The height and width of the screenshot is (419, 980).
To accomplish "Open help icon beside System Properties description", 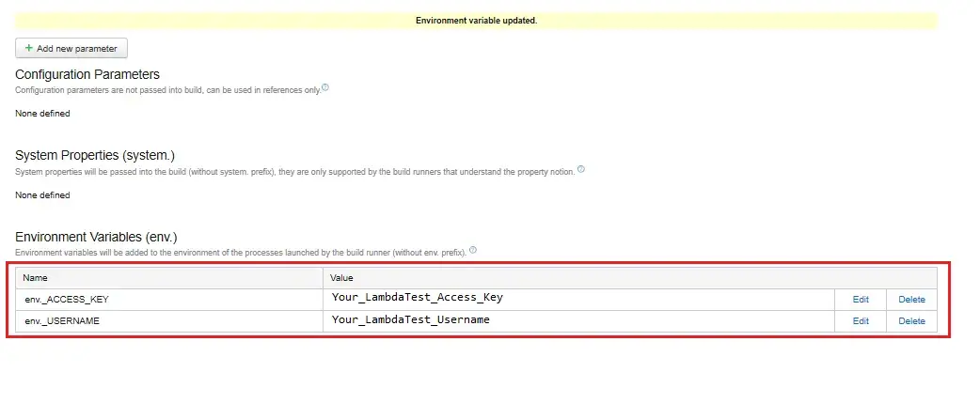I will [581, 169].
